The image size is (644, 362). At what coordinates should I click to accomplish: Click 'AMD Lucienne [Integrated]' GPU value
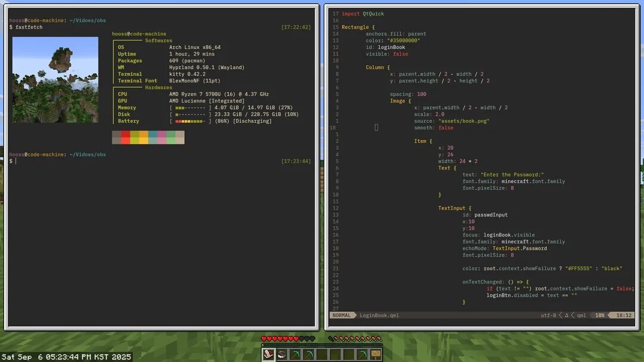206,101
